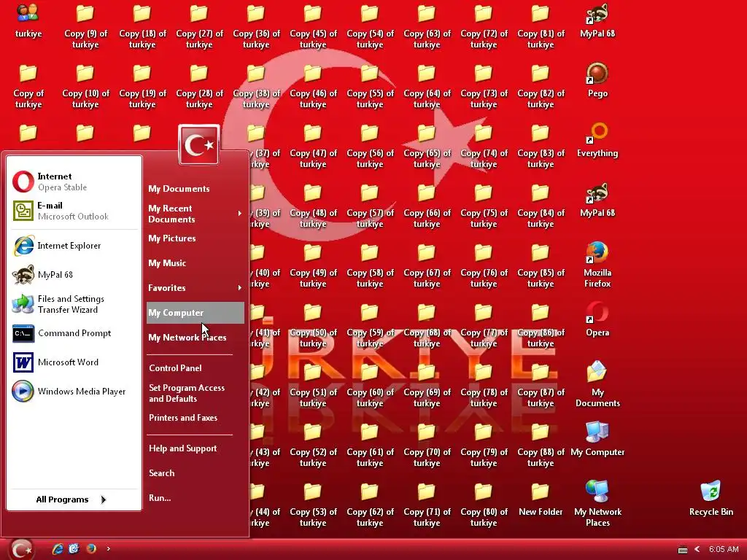
Task: Open My Pictures from Start menu
Action: coord(196,238)
